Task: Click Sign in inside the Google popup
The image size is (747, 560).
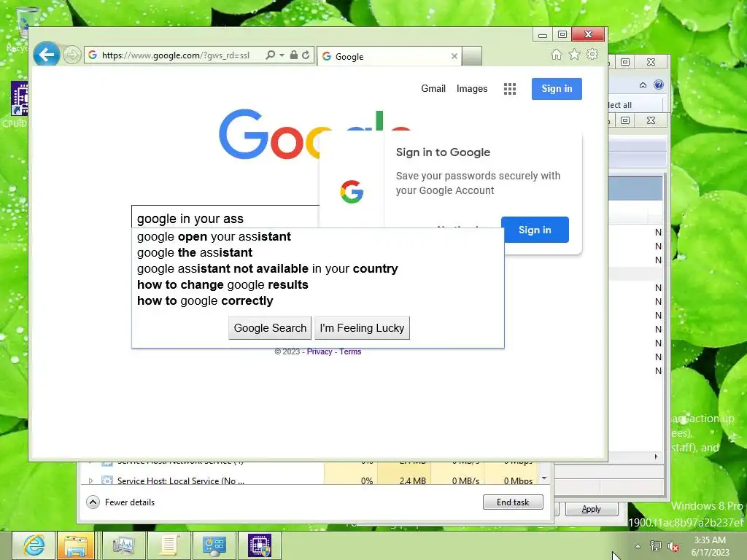Action: [x=535, y=230]
